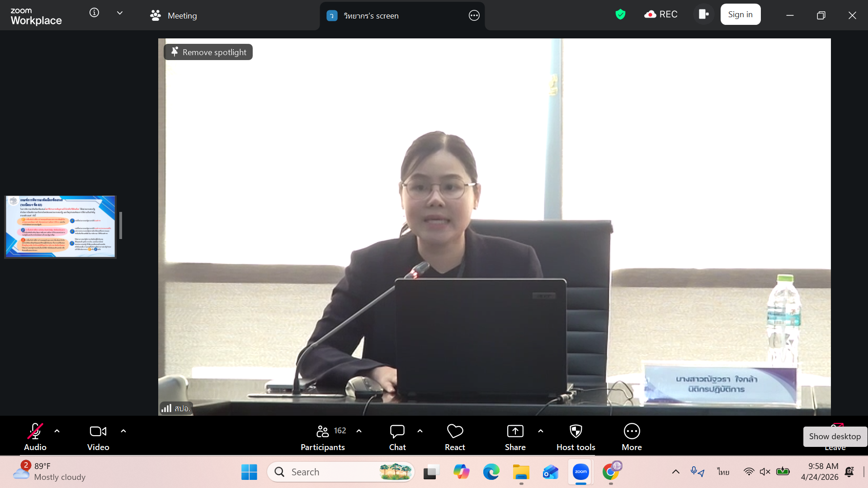Open the Participants list icon

click(323, 432)
